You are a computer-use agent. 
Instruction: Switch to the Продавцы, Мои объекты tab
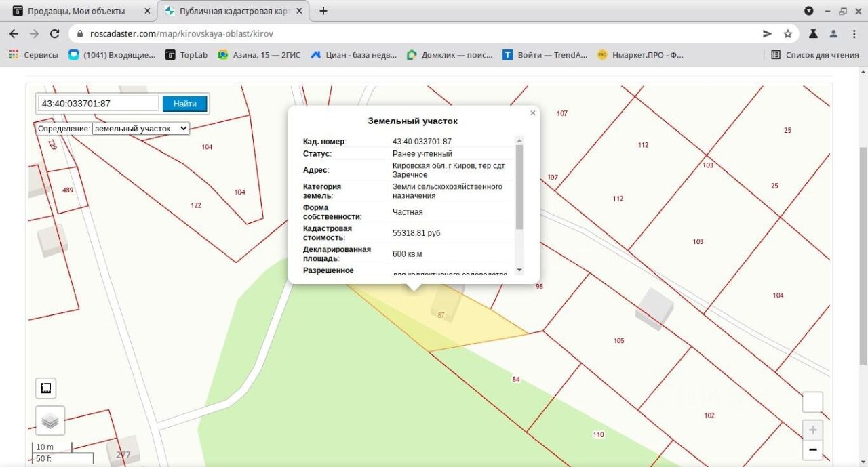point(75,11)
